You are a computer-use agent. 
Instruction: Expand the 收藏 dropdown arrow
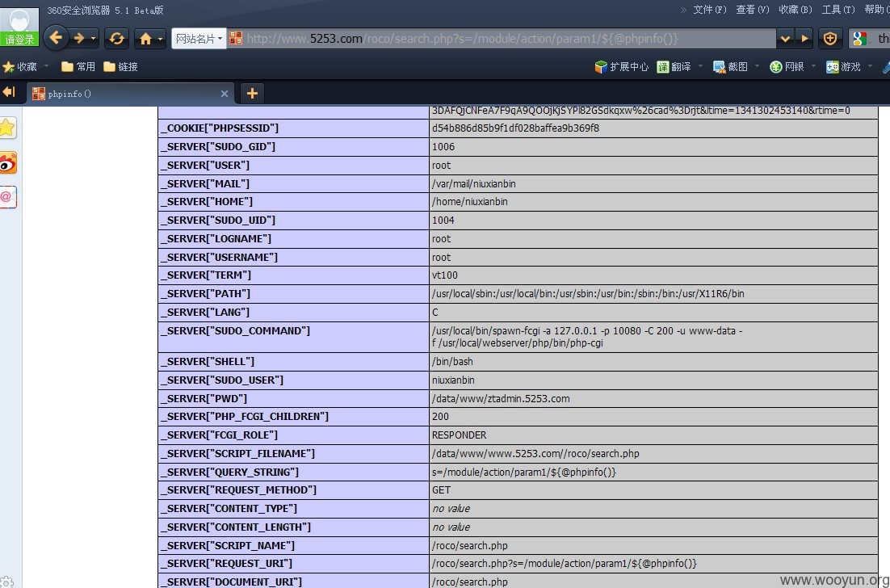47,66
